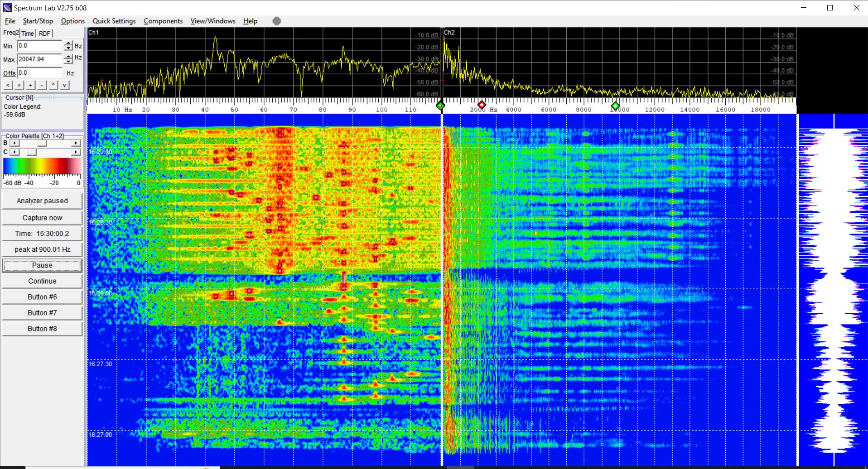Click the Min frequency input field
This screenshot has height=469, width=868.
(39, 46)
